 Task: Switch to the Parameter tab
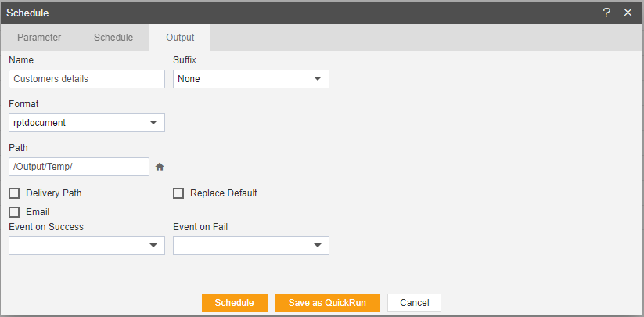[39, 38]
